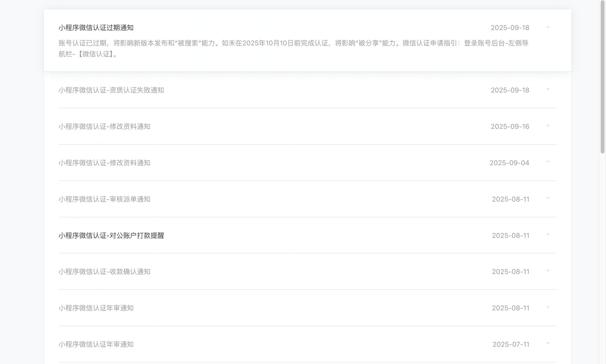Collapse the 认证过期通知 expanded message arrow

[548, 27]
